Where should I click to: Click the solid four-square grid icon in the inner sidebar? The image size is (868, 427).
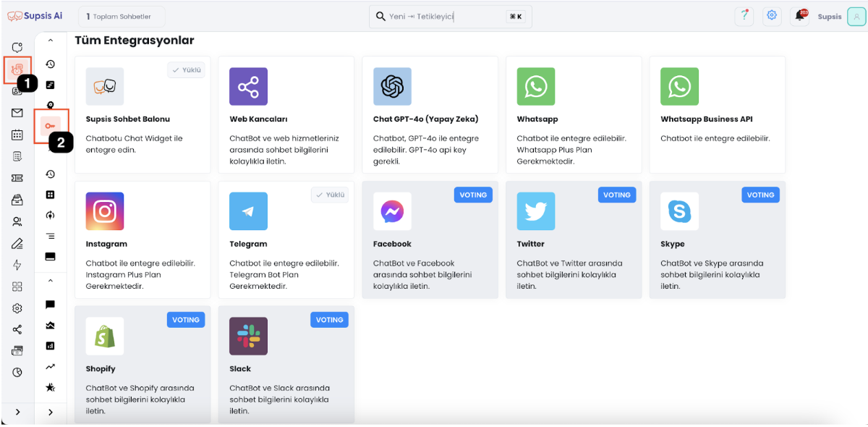[50, 195]
